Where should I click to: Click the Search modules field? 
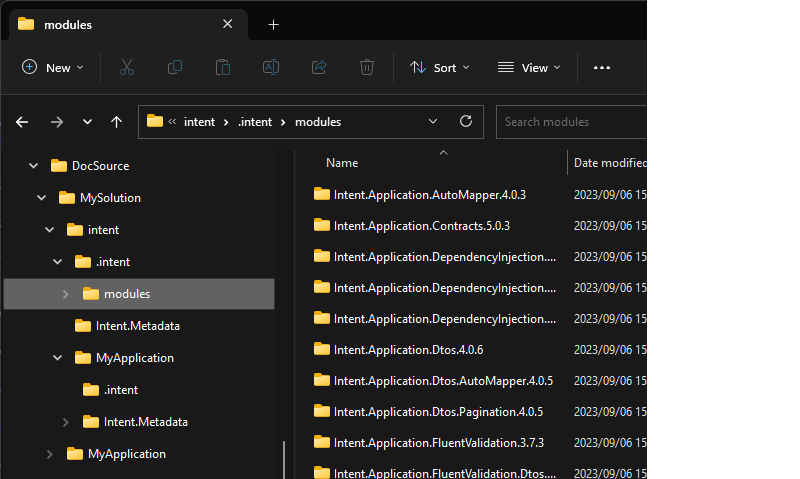[571, 122]
